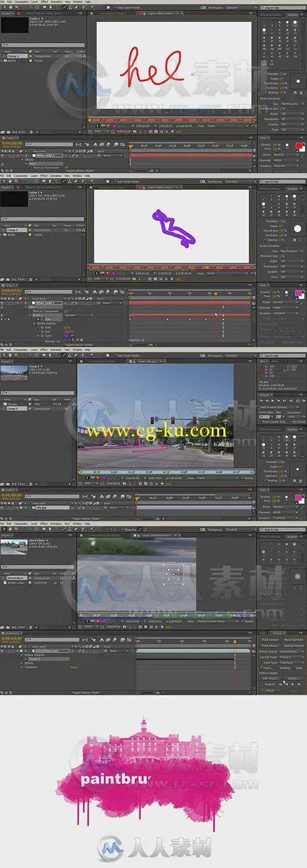Screen dimensions: 307x868
Task: Click the magenta foreground swatch in the purple stroke screenshot
Action: coord(298,292)
